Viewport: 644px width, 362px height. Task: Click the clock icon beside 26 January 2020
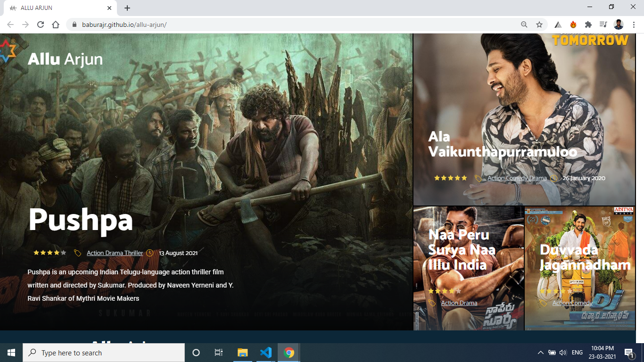click(x=554, y=178)
